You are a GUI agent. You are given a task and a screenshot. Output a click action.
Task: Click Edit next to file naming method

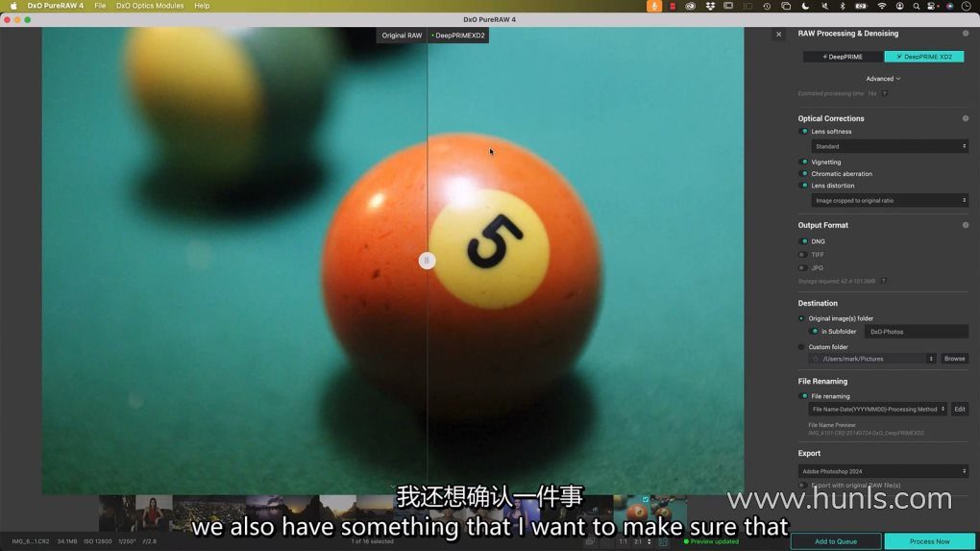point(960,409)
